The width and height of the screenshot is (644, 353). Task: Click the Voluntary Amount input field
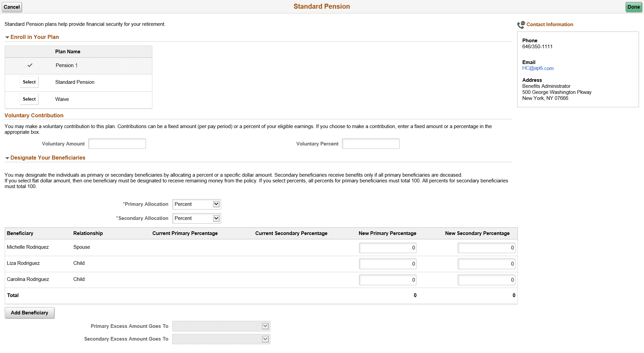(117, 143)
